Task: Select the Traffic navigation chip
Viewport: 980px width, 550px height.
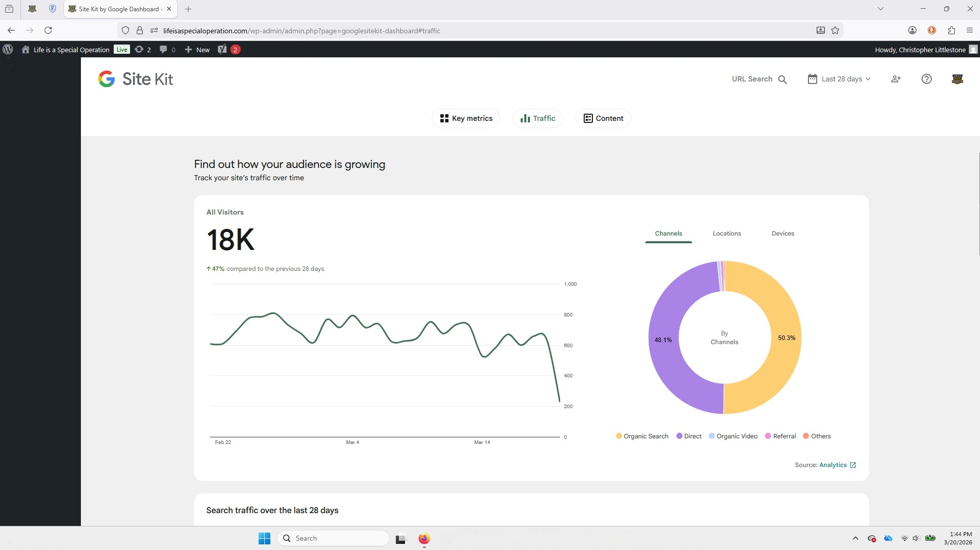Action: [x=538, y=118]
